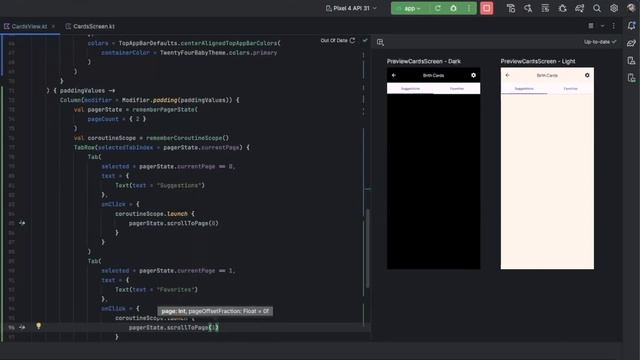Open the Gradle tool window icon
The image size is (640, 360).
631,43
